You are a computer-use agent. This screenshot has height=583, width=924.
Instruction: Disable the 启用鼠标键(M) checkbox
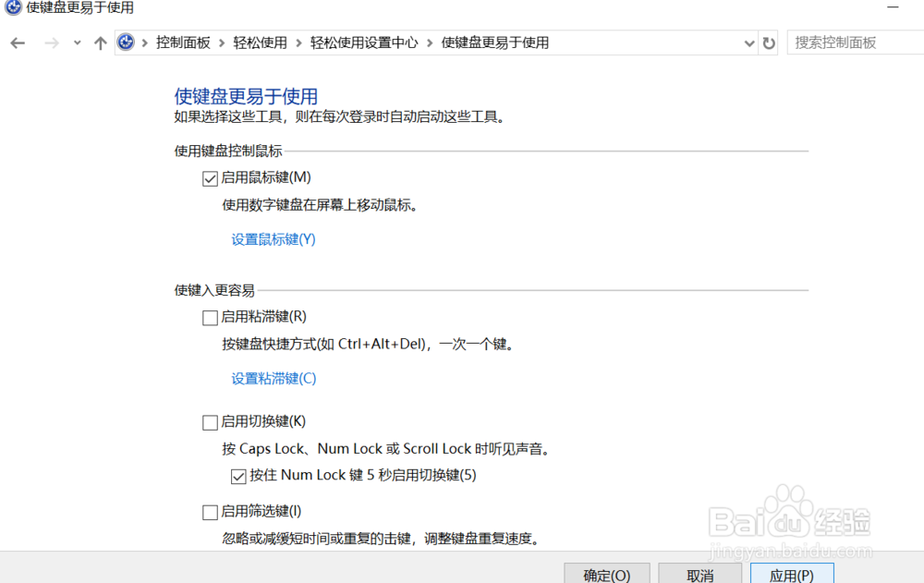click(210, 178)
